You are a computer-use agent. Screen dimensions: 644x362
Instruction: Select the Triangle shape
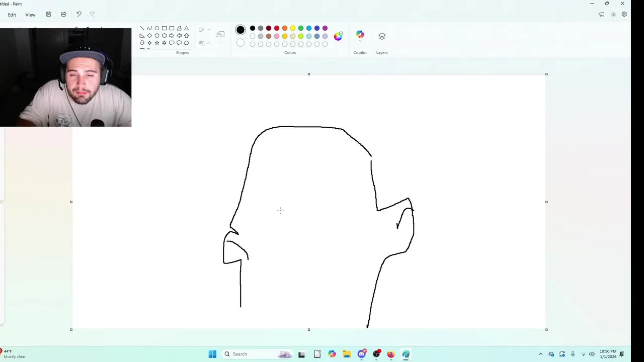pyautogui.click(x=186, y=28)
